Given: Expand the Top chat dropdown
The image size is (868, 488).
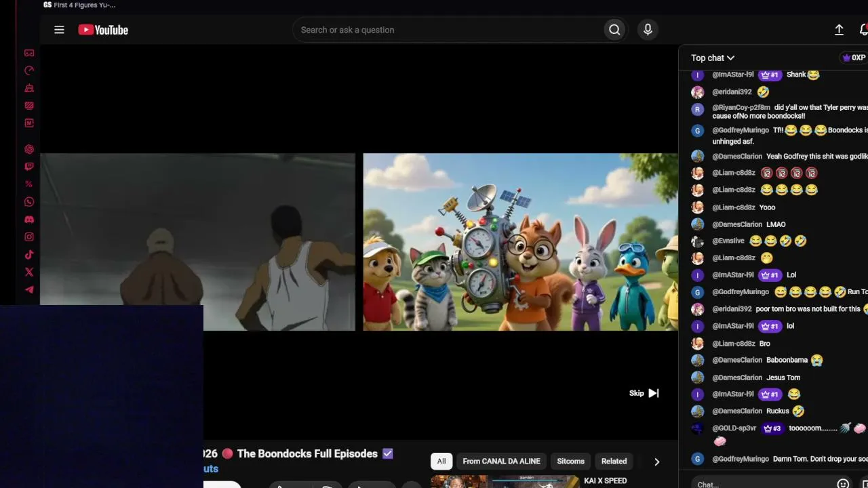Looking at the screenshot, I should pyautogui.click(x=713, y=58).
